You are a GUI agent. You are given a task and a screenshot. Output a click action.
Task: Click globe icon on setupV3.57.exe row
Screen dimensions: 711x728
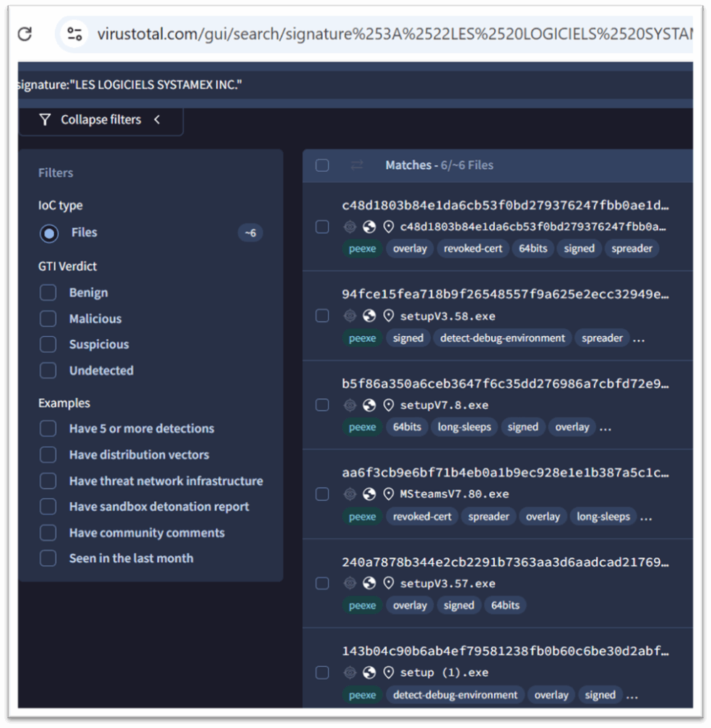369,583
